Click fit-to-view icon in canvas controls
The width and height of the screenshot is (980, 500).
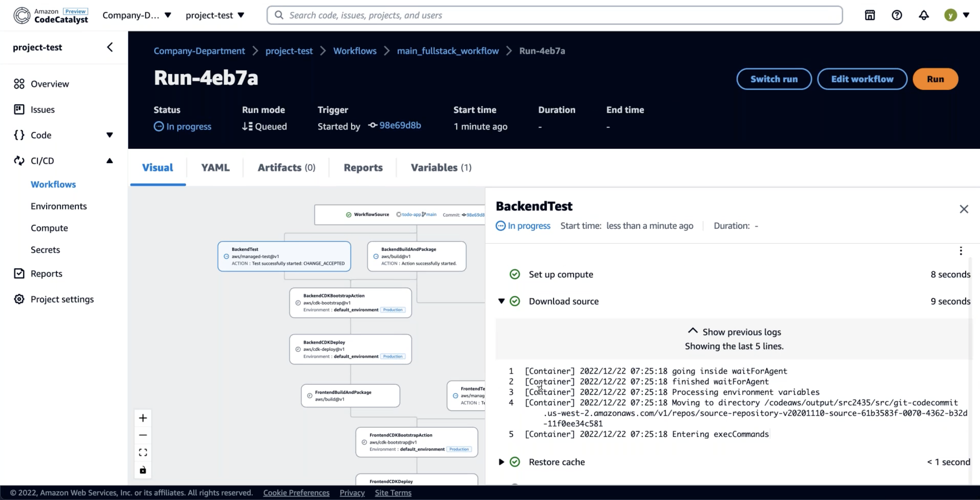(x=143, y=452)
